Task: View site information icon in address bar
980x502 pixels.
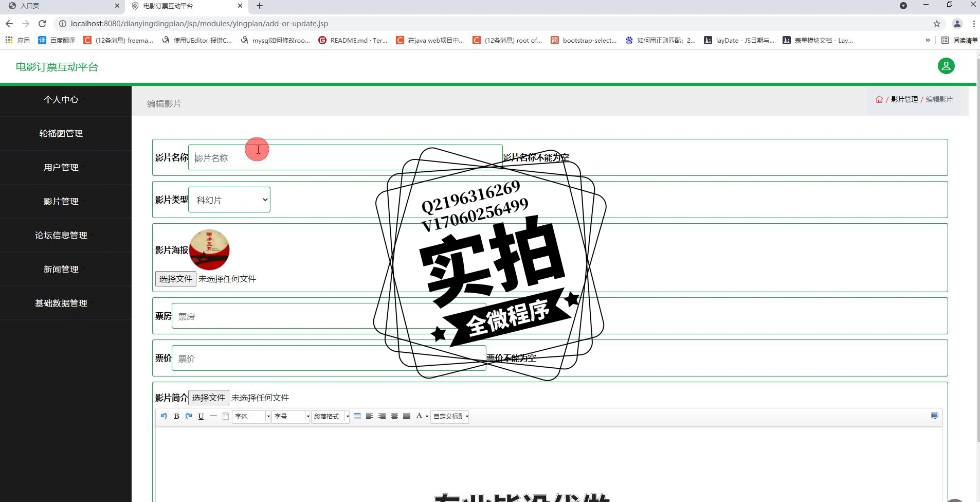Action: click(x=63, y=24)
